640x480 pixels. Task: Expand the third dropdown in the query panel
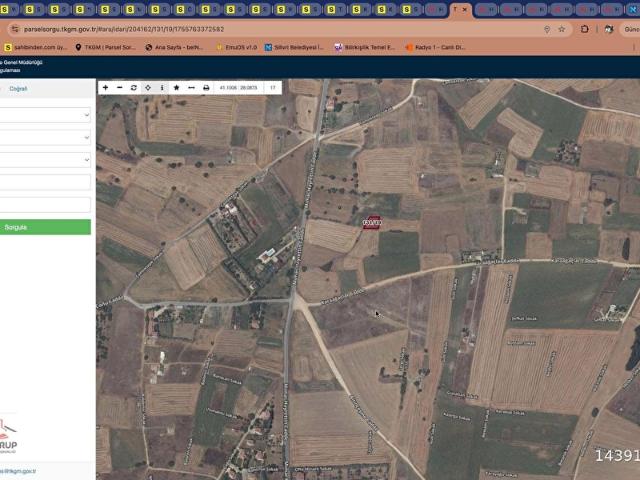click(x=45, y=159)
